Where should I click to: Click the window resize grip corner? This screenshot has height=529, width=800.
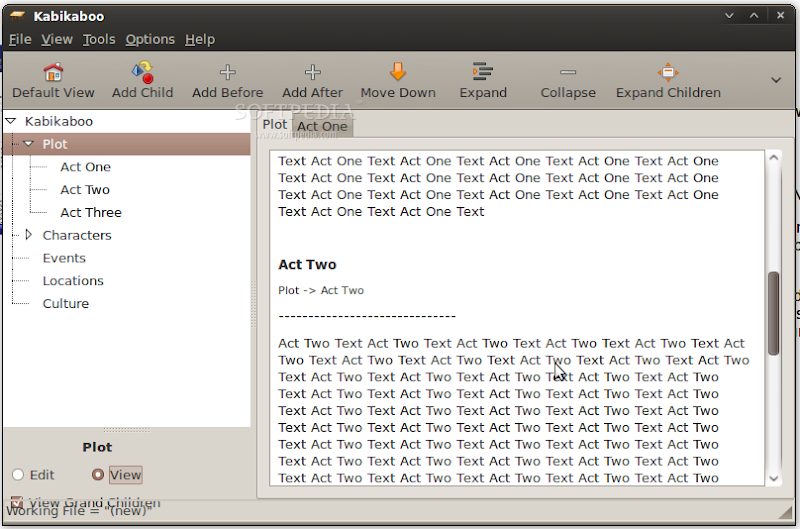[785, 512]
